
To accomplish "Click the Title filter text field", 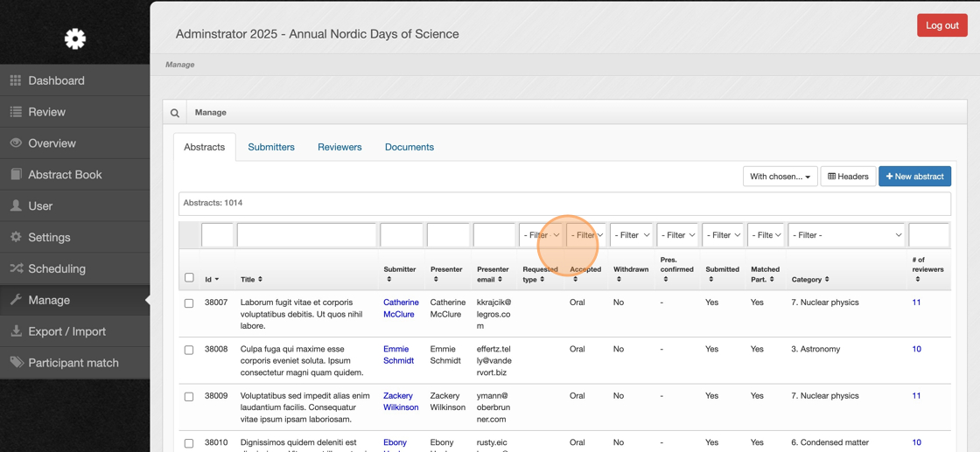I will [306, 235].
